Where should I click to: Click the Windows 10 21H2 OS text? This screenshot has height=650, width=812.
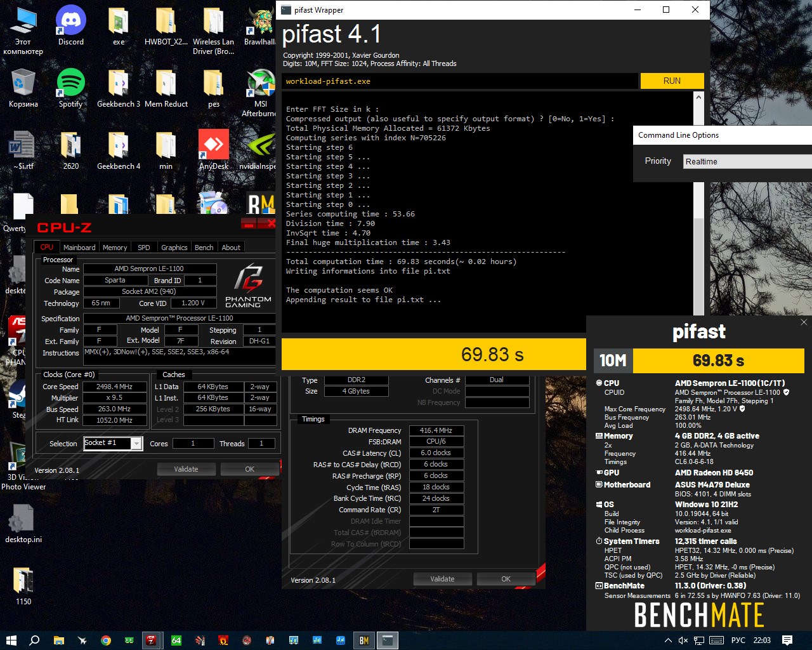[x=707, y=505]
